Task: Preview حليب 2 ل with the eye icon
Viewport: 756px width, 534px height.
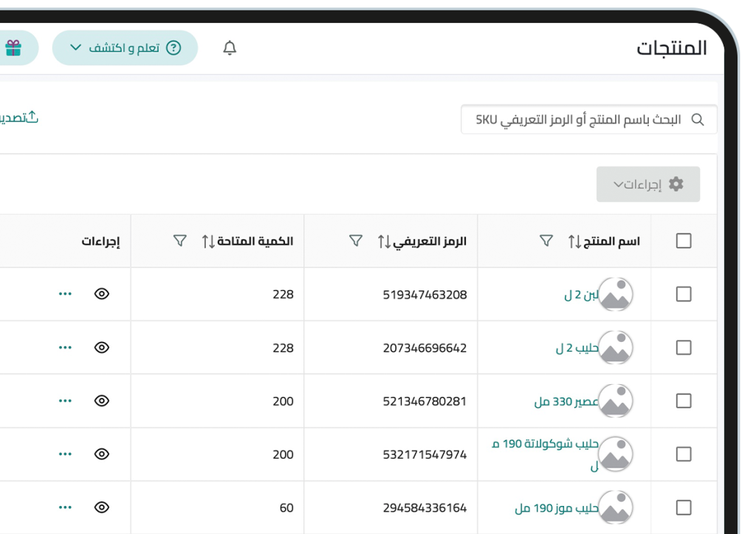Action: pyautogui.click(x=102, y=347)
